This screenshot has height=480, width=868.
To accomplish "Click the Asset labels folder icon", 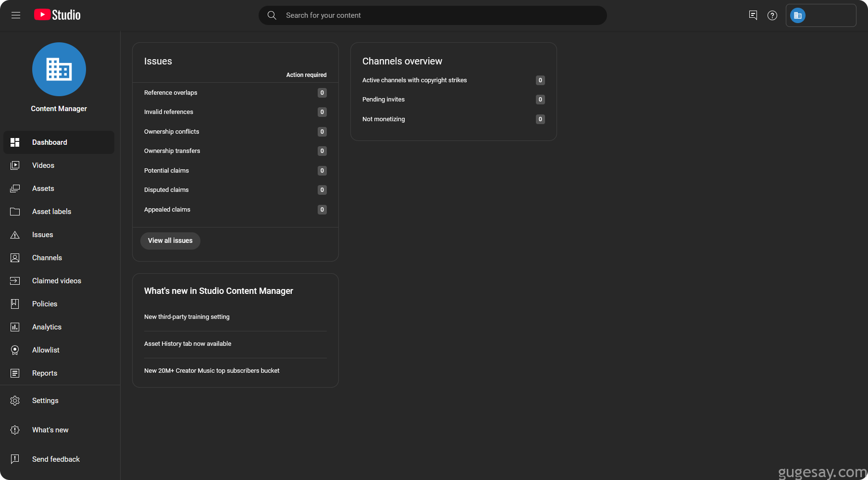I will coord(15,212).
